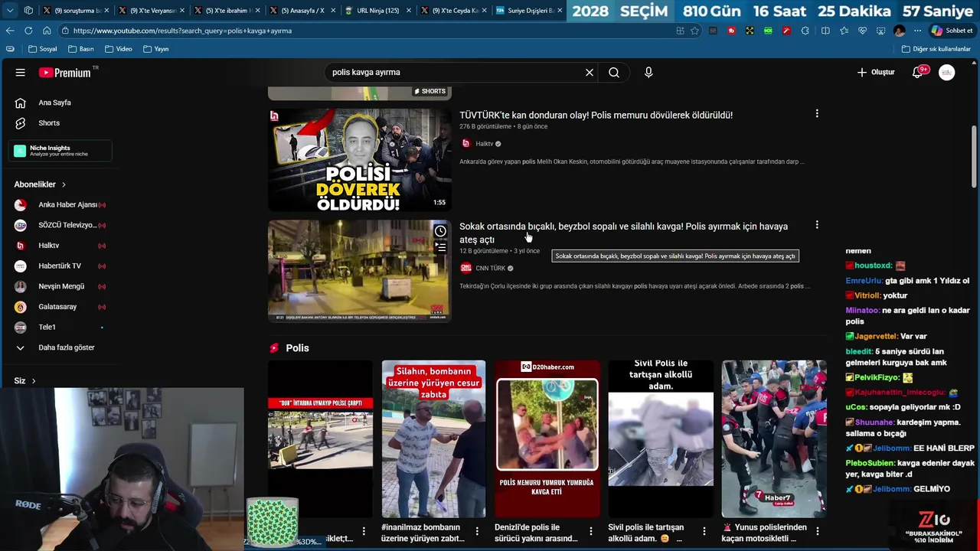980x551 pixels.
Task: Run the search with the magnifier icon
Action: point(614,73)
